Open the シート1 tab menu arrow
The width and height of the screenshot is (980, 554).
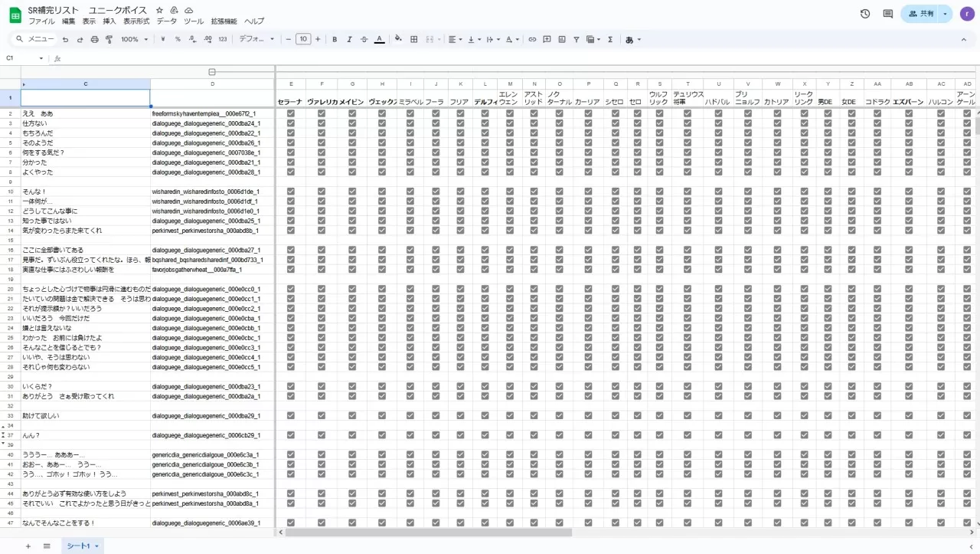click(x=97, y=546)
